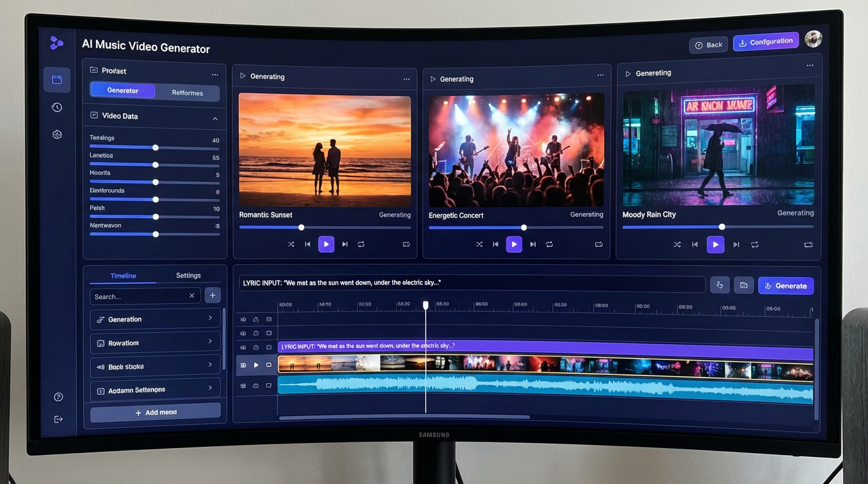
Task: Click the Generate button
Action: click(785, 285)
